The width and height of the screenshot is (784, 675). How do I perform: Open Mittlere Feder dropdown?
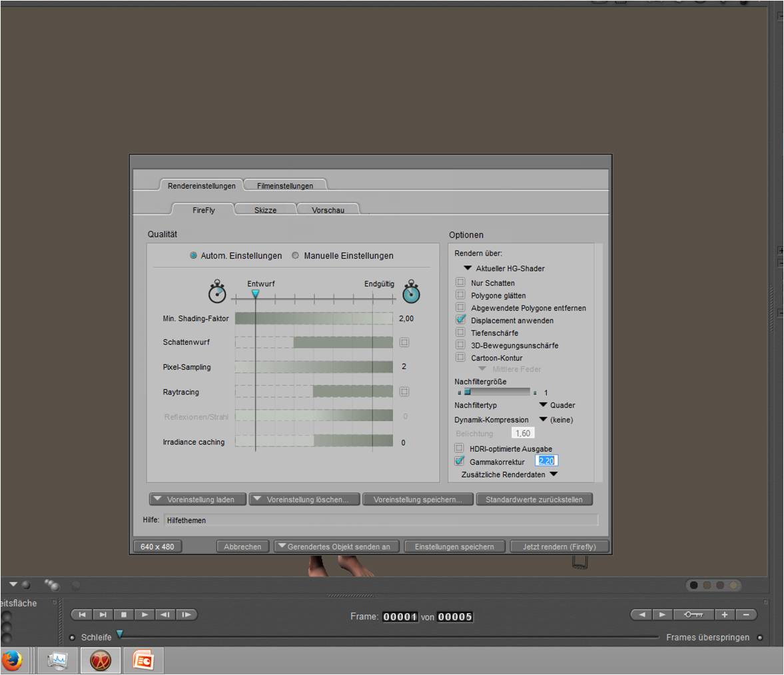(x=510, y=369)
